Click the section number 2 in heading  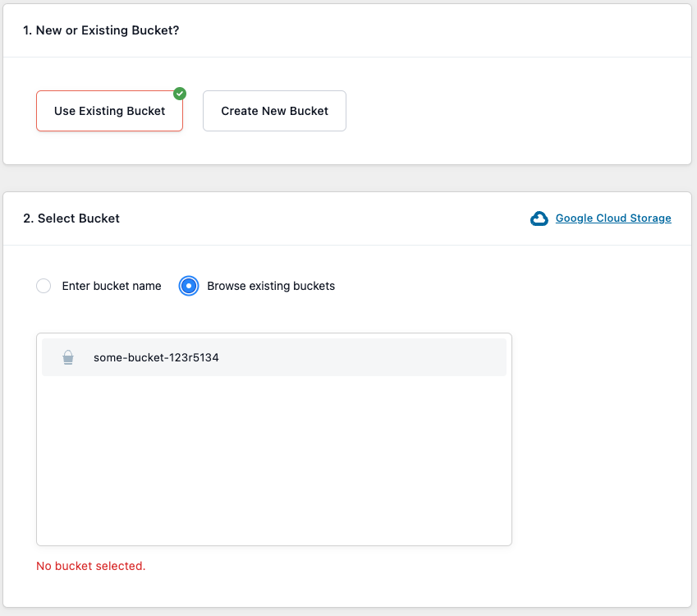pos(28,218)
